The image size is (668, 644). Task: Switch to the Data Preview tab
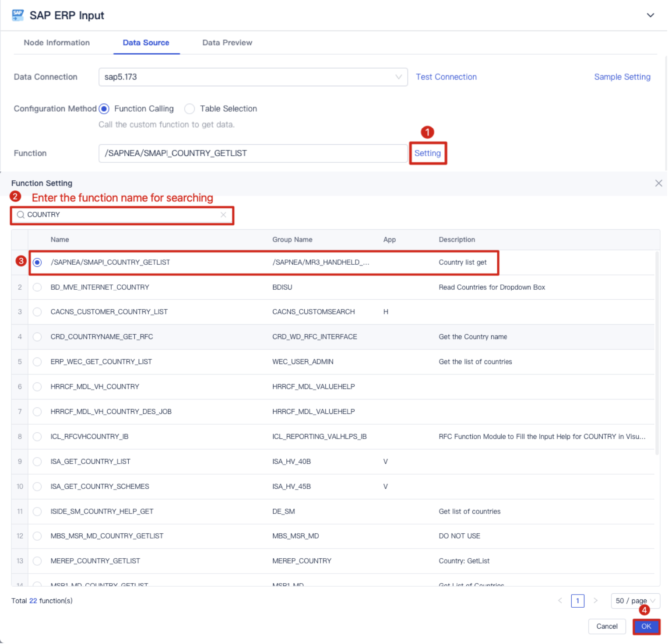227,42
